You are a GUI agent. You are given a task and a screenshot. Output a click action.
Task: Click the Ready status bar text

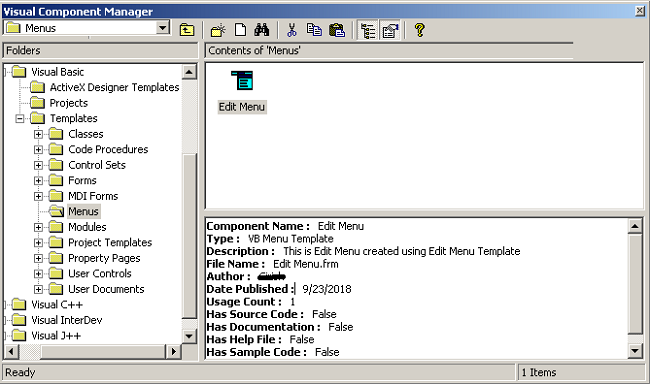pyautogui.click(x=20, y=372)
